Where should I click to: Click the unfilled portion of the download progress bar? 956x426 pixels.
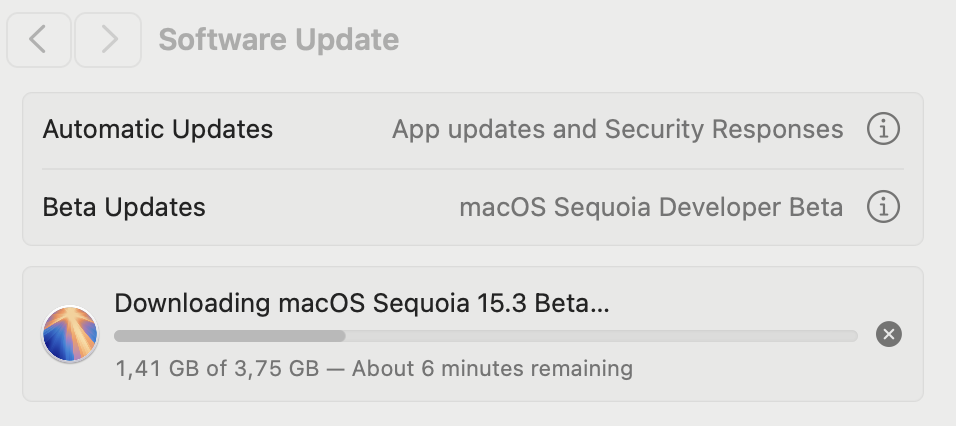[x=602, y=336]
